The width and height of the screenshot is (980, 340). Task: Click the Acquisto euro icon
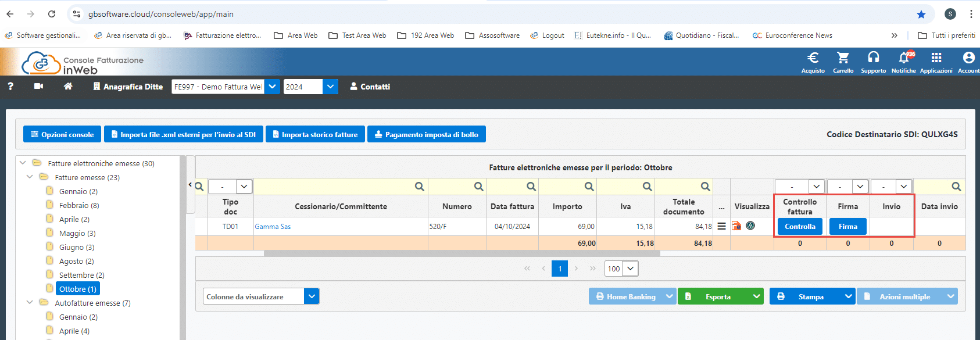pos(813,58)
